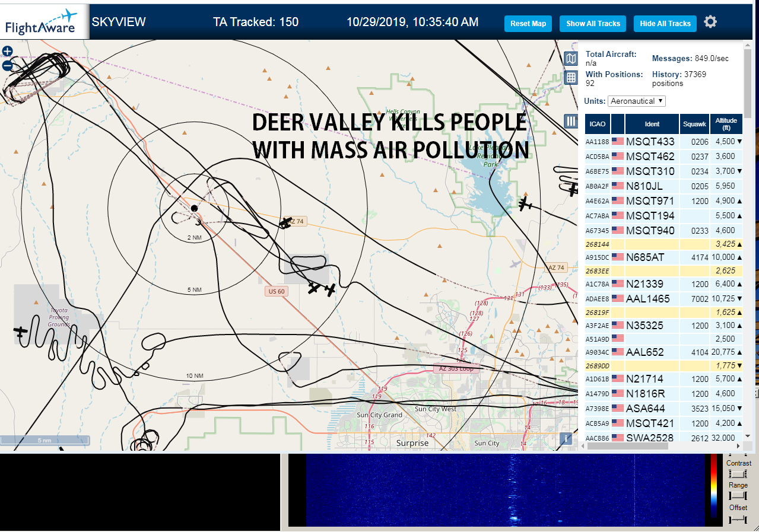
Task: Click the vertical scrollbar thumb of sidebar
Action: 748,83
